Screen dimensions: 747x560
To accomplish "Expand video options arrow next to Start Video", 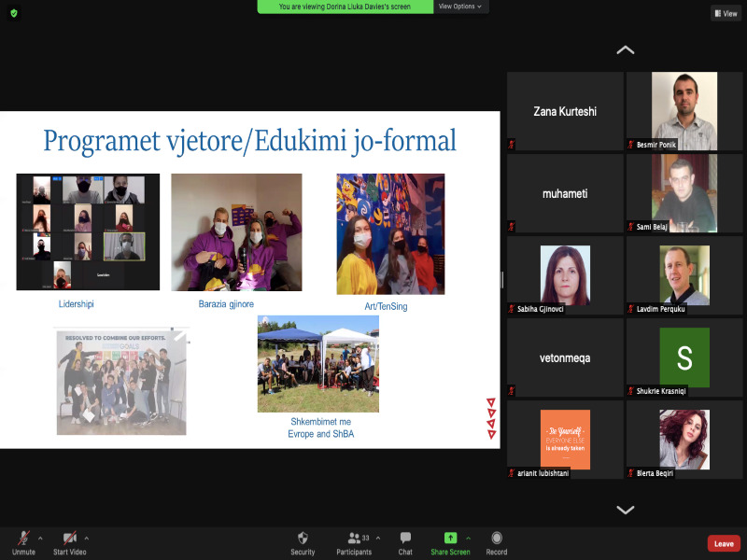I will 87,538.
